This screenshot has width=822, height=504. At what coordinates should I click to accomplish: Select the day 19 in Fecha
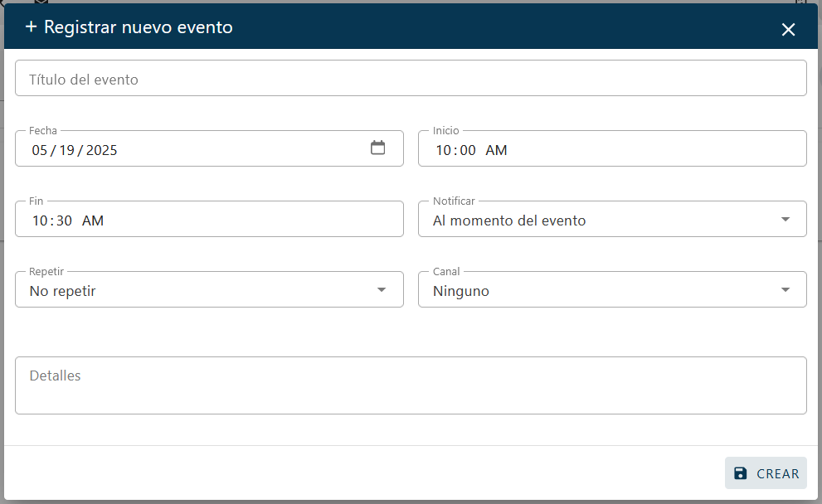66,150
